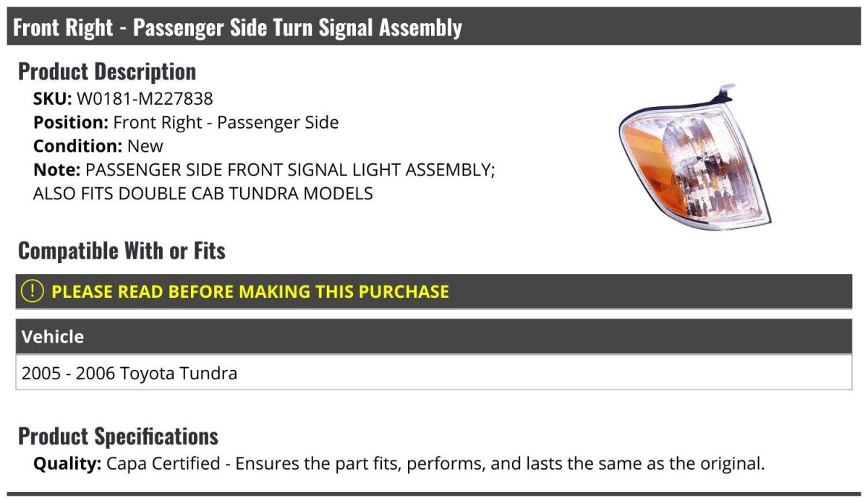Click the Condition label
Viewport: 868px width, 503px height.
78,145
